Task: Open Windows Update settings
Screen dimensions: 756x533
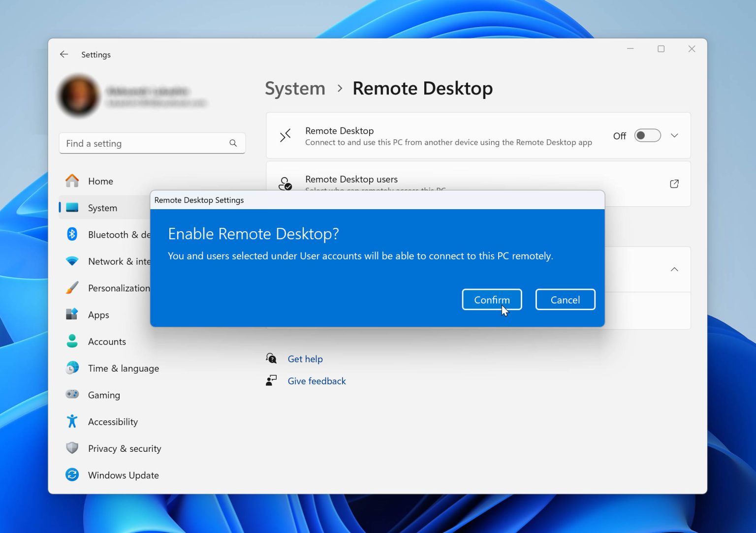Action: point(72,474)
